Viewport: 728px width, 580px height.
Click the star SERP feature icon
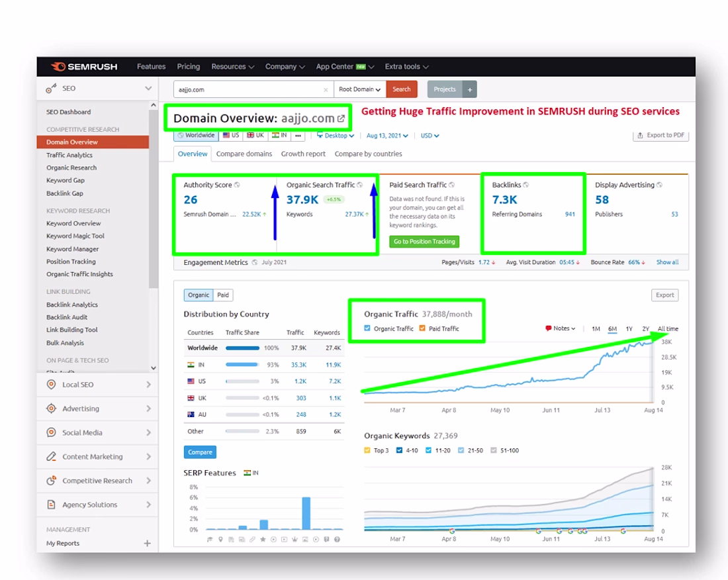263,540
